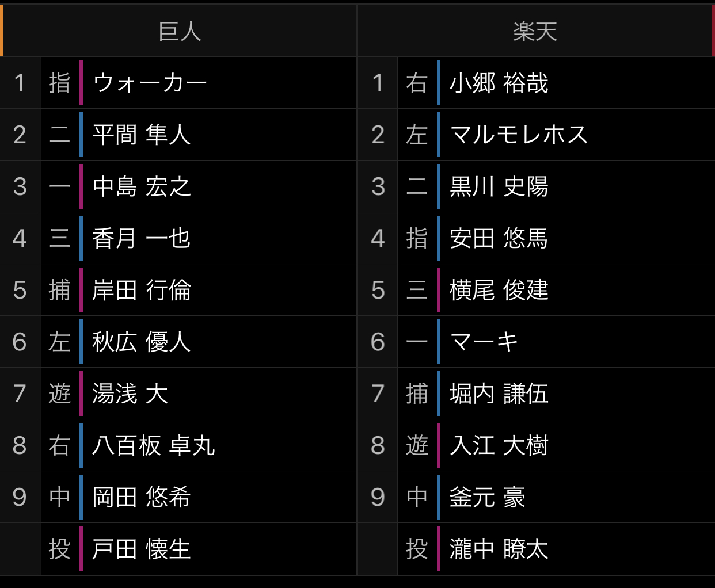Select catcher 岸田 行倫
Image resolution: width=715 pixels, height=588 pixels.
point(142,290)
